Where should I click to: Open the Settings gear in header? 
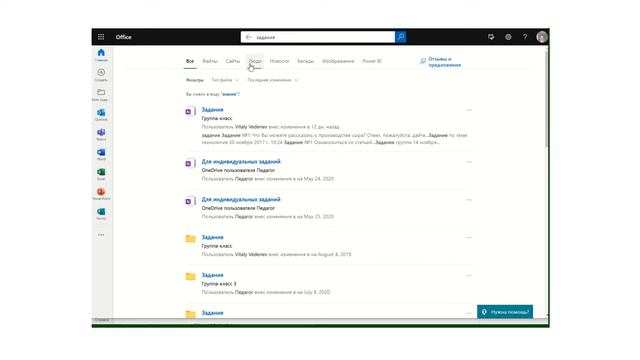pyautogui.click(x=508, y=37)
